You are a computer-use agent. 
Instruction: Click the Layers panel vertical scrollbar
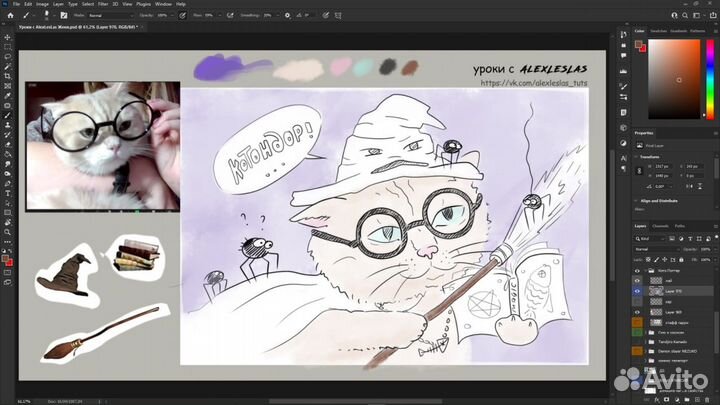click(716, 331)
